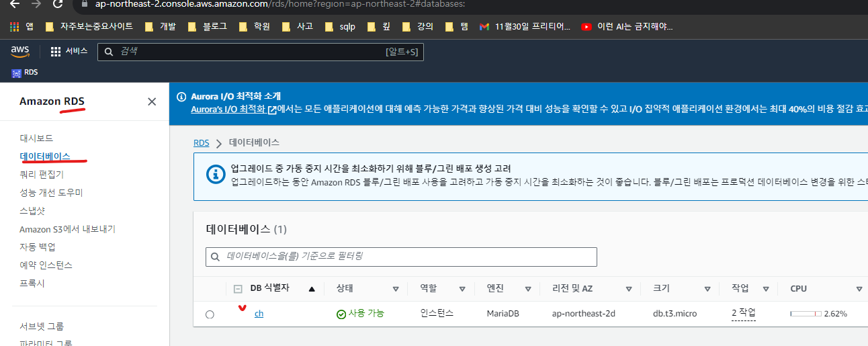Open the 킾 bookmark folder

(378, 27)
